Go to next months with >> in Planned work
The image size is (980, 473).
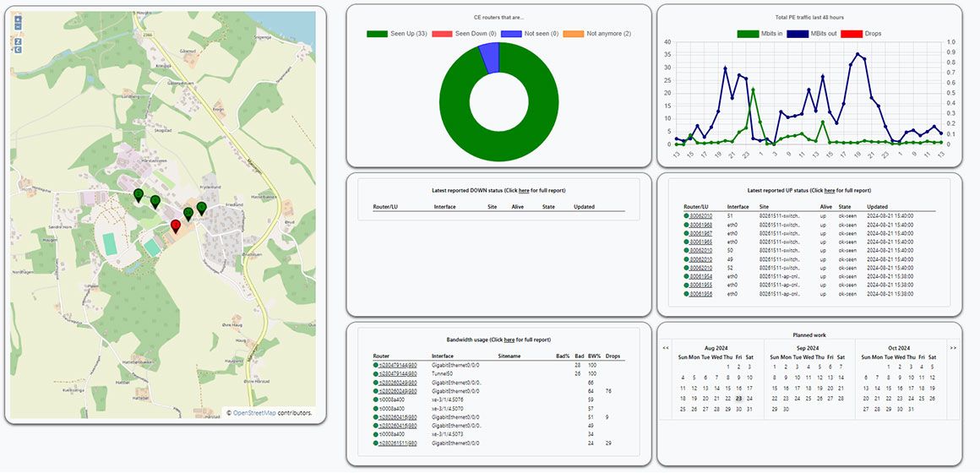pos(952,348)
